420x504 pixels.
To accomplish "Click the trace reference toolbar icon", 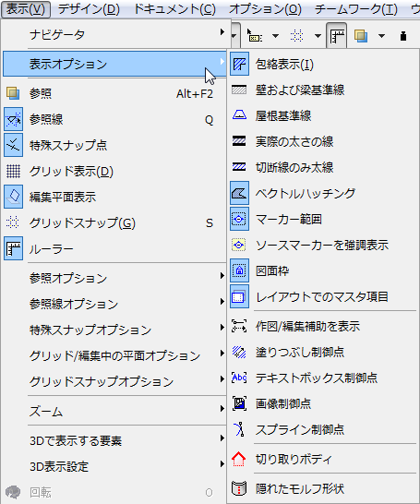I will click(361, 35).
